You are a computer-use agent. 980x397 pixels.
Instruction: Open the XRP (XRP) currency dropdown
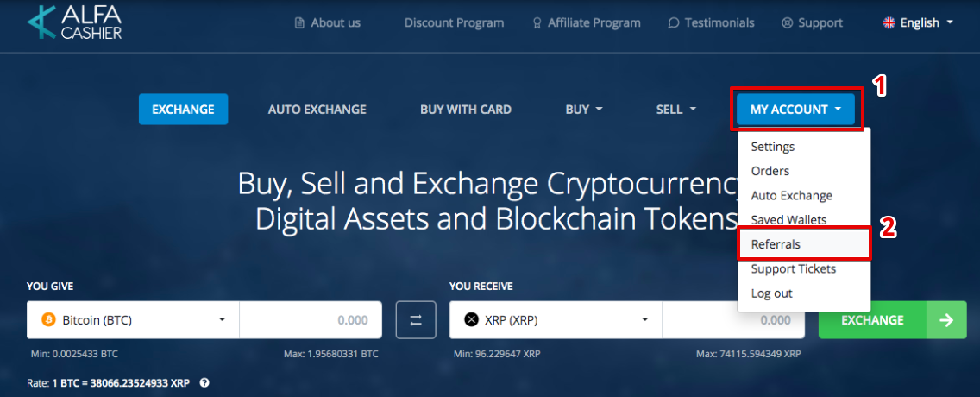[556, 320]
